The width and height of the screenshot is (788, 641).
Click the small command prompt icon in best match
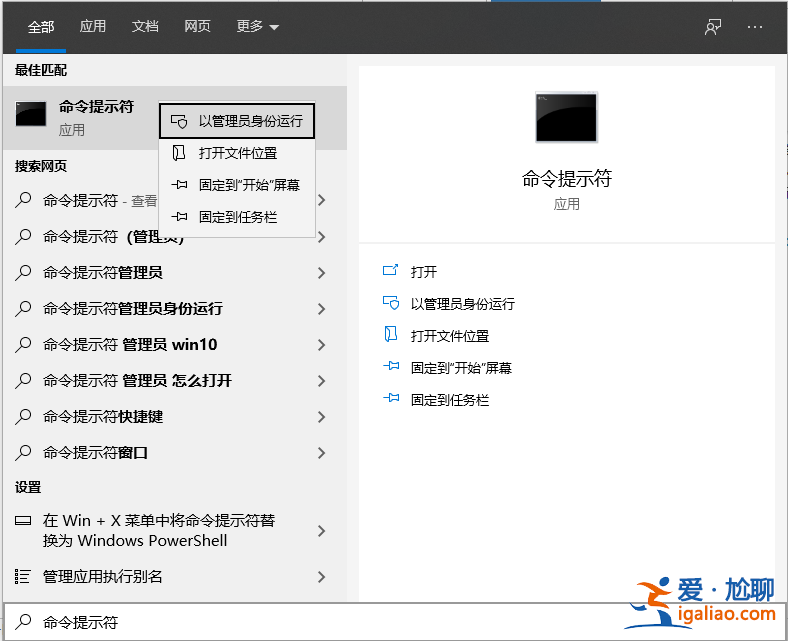click(31, 114)
